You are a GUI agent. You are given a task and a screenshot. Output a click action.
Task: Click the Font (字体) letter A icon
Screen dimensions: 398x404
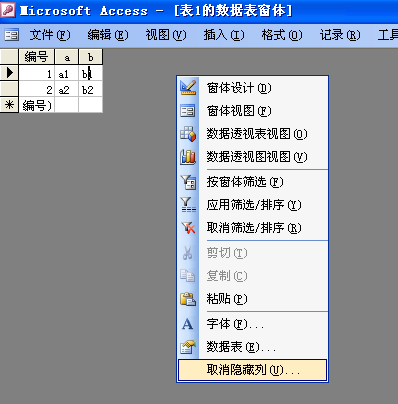point(187,324)
